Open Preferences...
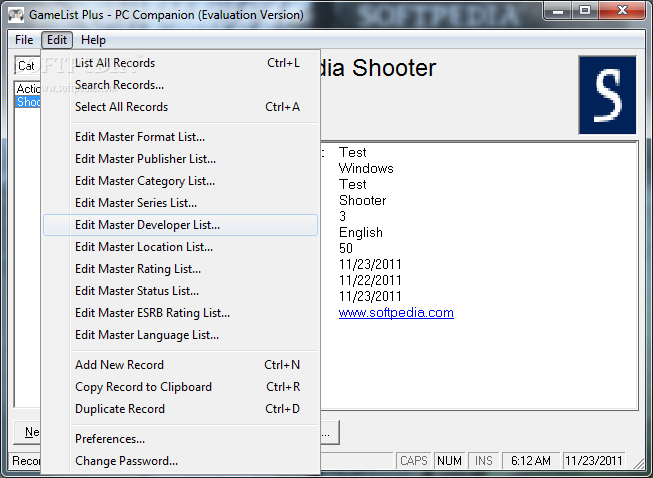Viewport: 653px width, 478px height. pyautogui.click(x=181, y=439)
